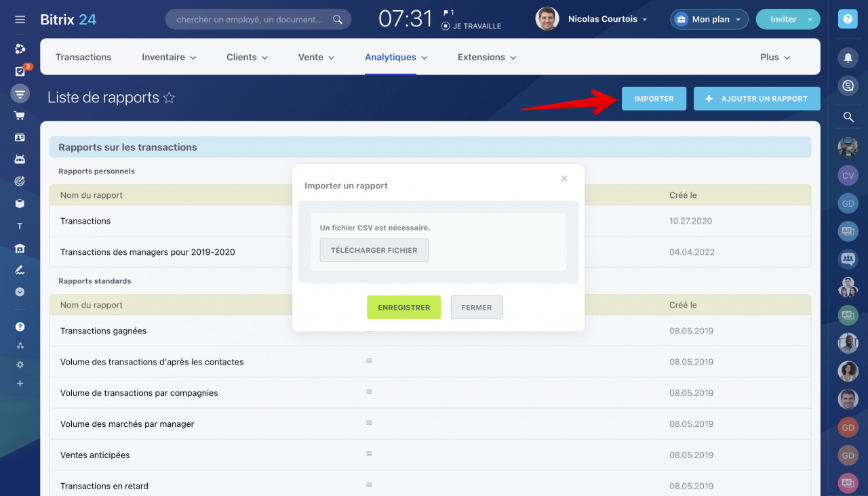Expand Nicolas Courtois user dropdown

click(x=645, y=20)
